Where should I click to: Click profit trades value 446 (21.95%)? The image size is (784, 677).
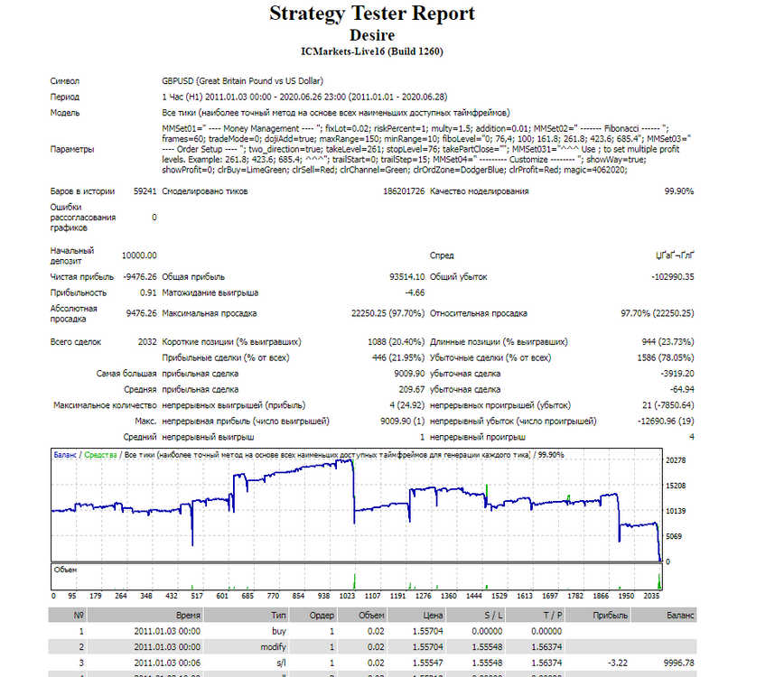coord(398,357)
